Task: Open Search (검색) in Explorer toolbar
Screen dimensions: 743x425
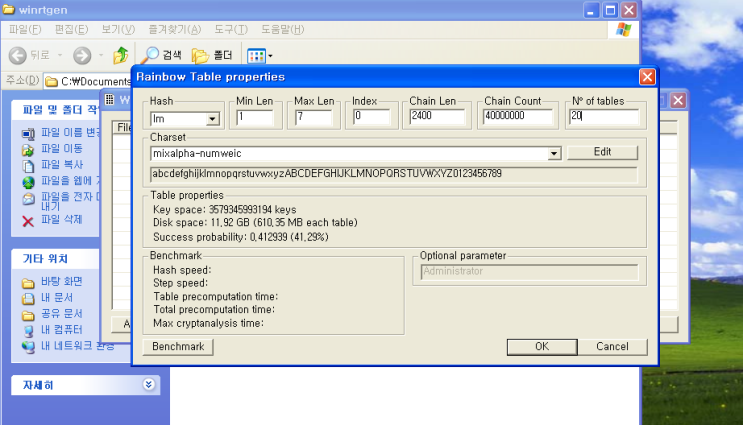Action: point(163,55)
